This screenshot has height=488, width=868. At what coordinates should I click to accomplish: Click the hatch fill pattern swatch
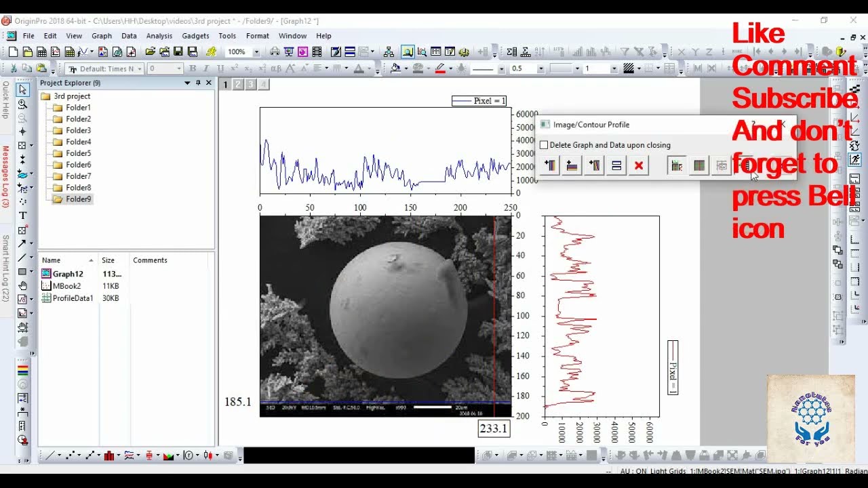point(629,68)
